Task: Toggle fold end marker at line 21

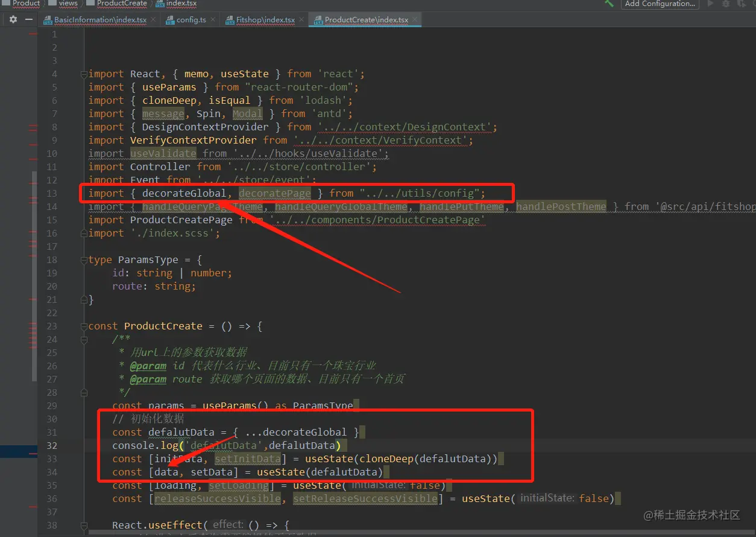Action: tap(84, 300)
